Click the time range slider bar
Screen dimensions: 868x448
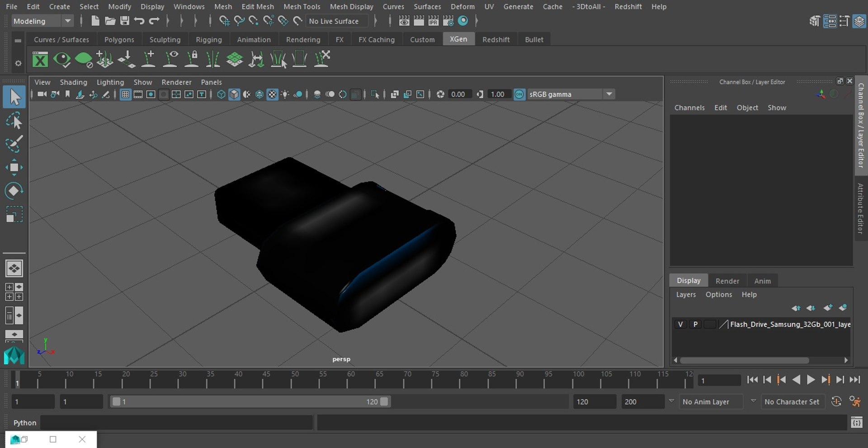pos(250,401)
